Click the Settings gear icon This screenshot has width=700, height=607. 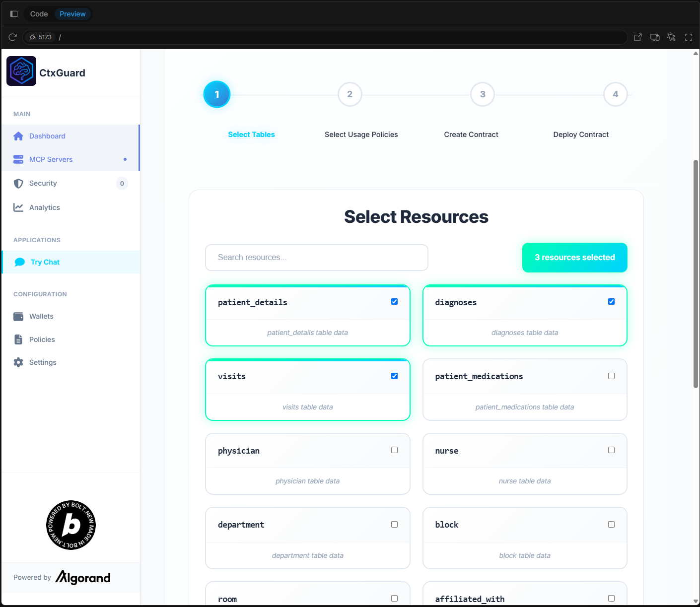(x=18, y=362)
